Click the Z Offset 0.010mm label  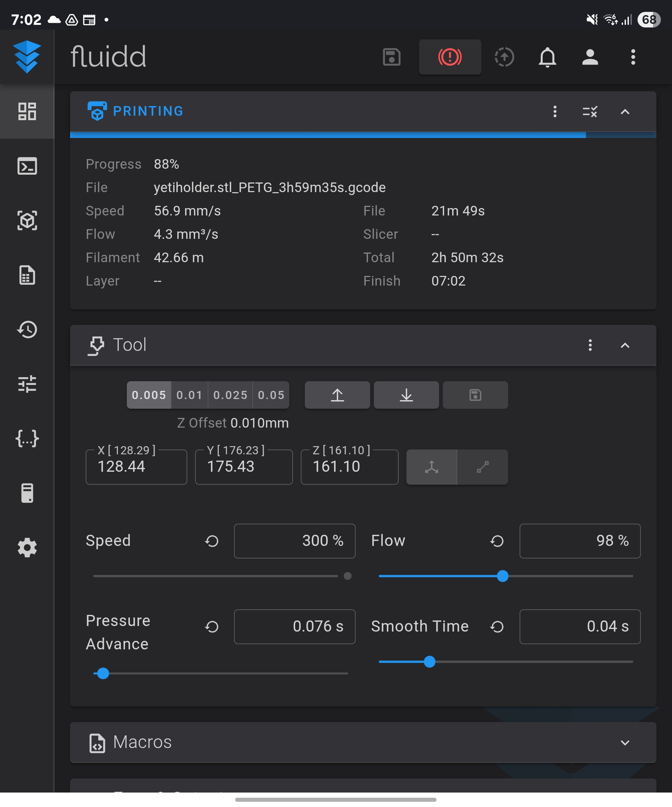coord(233,423)
